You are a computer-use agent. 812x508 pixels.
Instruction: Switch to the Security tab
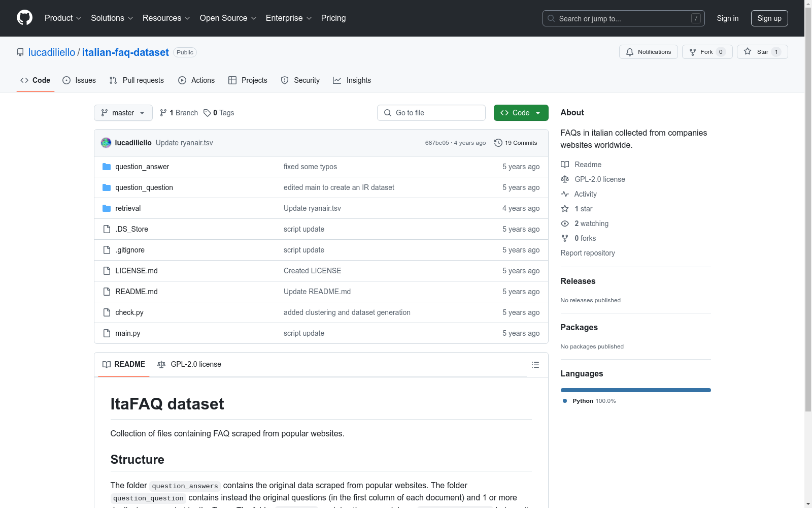coord(300,80)
